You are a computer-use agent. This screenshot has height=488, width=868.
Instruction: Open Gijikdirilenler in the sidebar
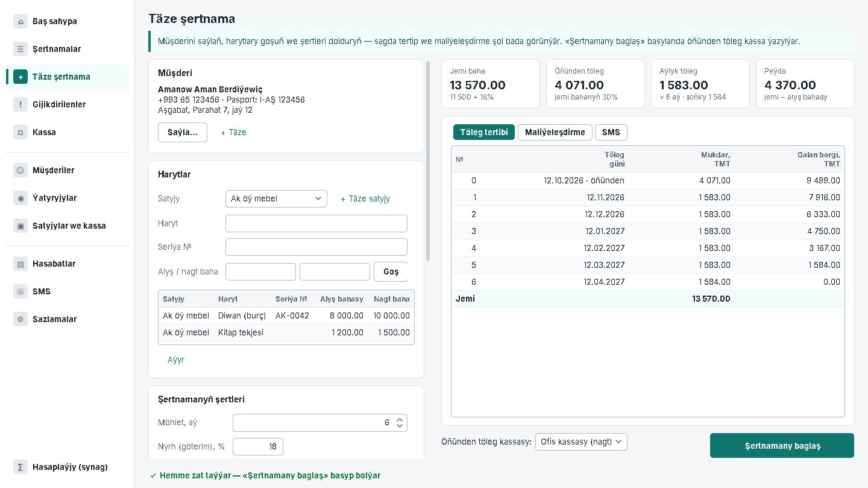point(67,104)
